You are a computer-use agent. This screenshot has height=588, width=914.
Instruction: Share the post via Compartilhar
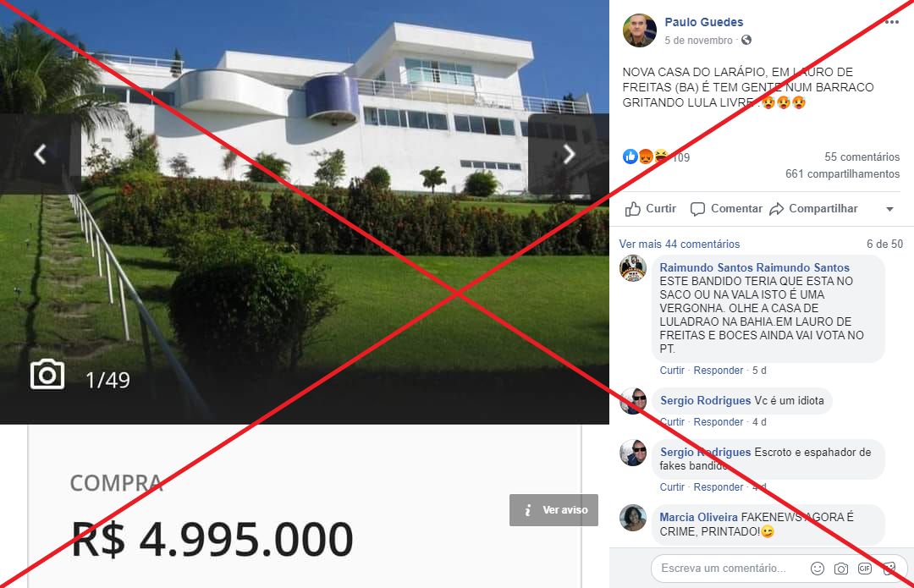pyautogui.click(x=813, y=209)
